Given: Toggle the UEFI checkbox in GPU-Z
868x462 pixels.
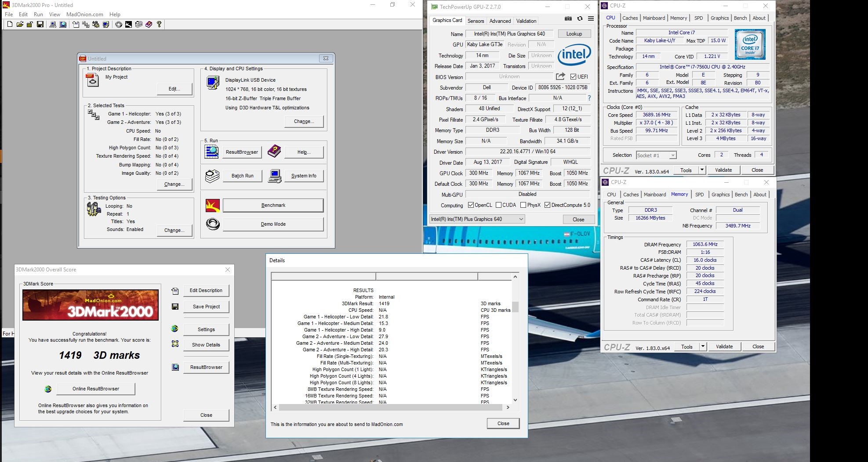Looking at the screenshot, I should click(x=573, y=76).
